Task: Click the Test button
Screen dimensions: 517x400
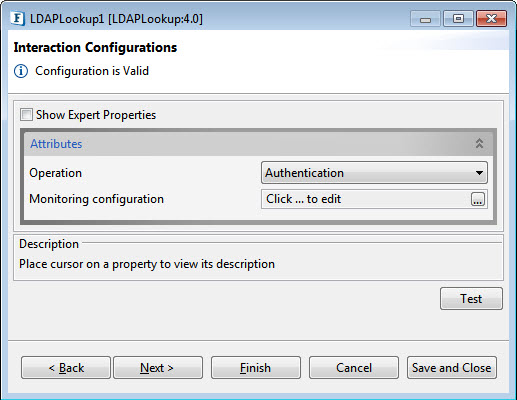Action: tap(471, 299)
